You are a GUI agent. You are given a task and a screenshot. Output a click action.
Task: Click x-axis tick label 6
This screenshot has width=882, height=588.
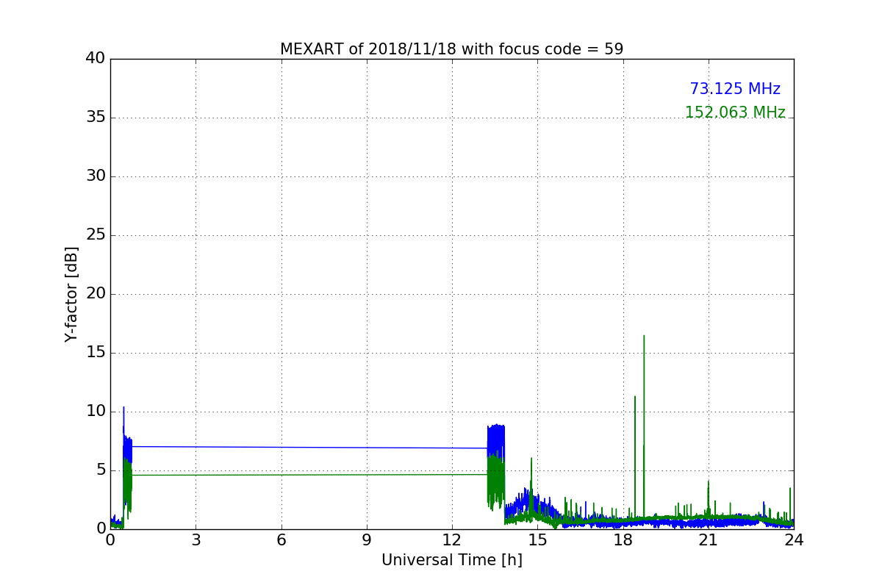[x=281, y=539]
